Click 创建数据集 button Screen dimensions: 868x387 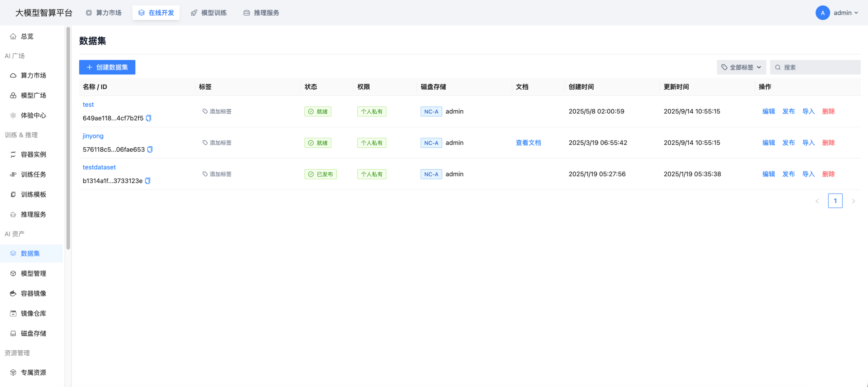click(107, 67)
